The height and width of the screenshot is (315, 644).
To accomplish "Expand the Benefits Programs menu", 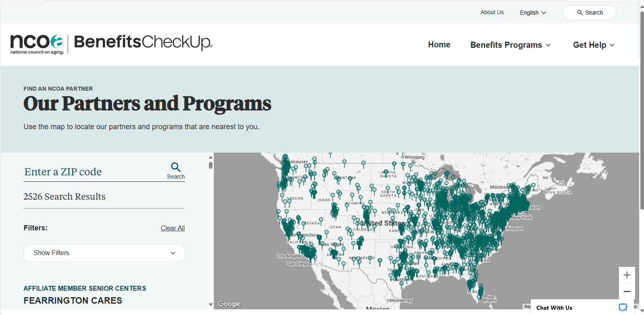I will [x=510, y=45].
